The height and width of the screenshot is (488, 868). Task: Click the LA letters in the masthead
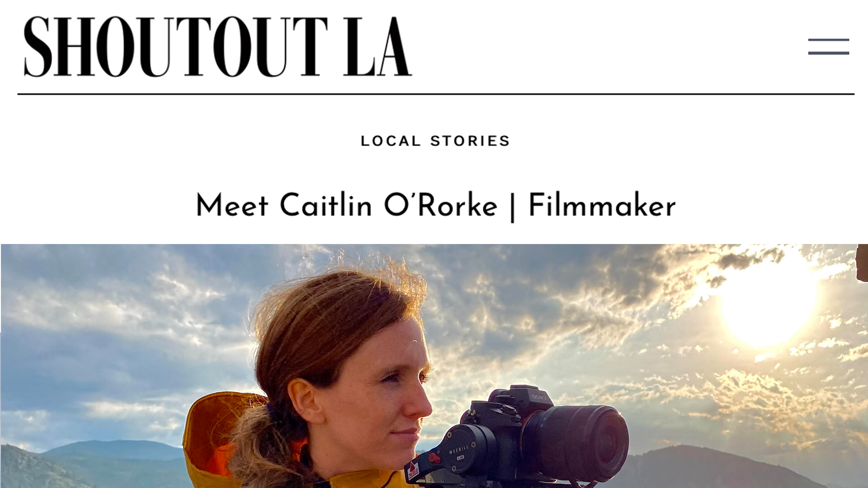(377, 47)
